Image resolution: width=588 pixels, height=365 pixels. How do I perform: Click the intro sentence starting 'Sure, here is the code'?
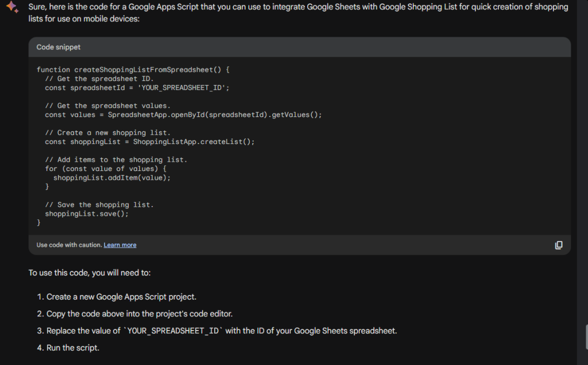point(299,13)
